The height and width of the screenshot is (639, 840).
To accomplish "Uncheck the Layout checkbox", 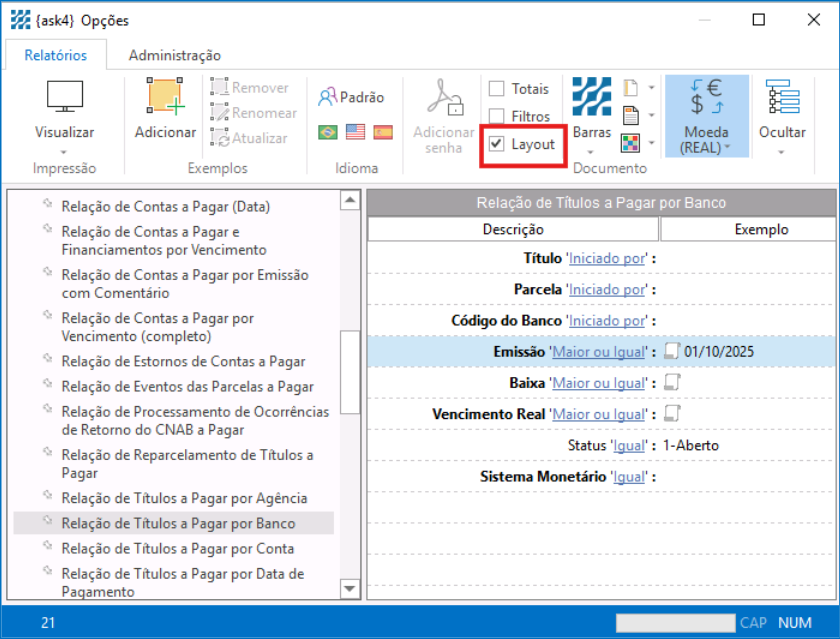I will click(x=497, y=145).
